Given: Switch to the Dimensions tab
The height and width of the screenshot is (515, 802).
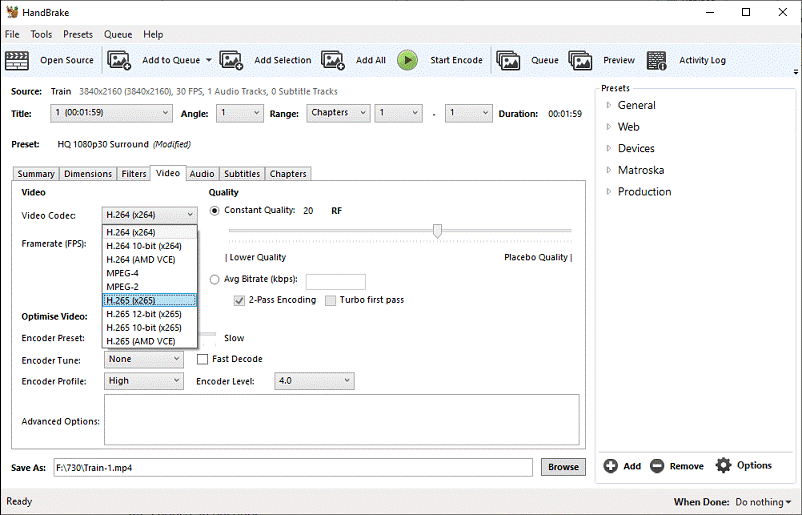Looking at the screenshot, I should coord(88,174).
